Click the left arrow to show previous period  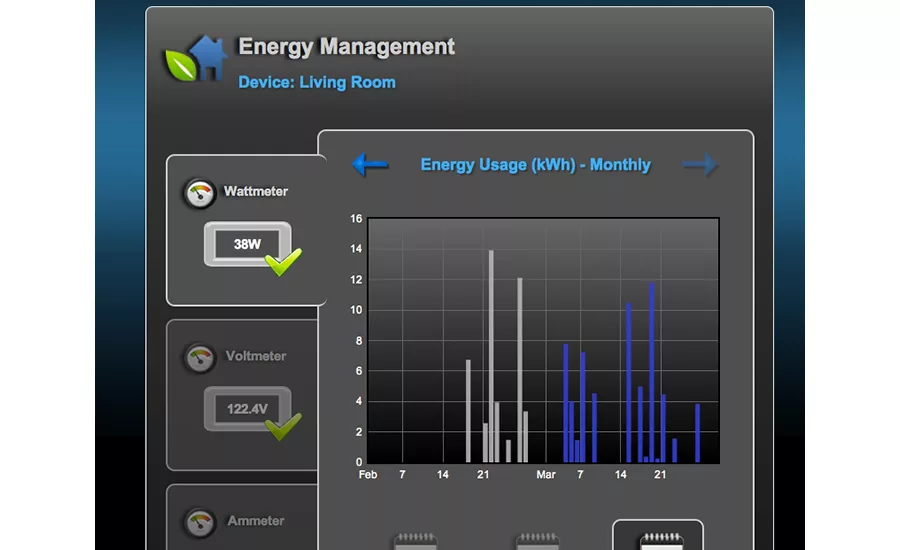370,165
